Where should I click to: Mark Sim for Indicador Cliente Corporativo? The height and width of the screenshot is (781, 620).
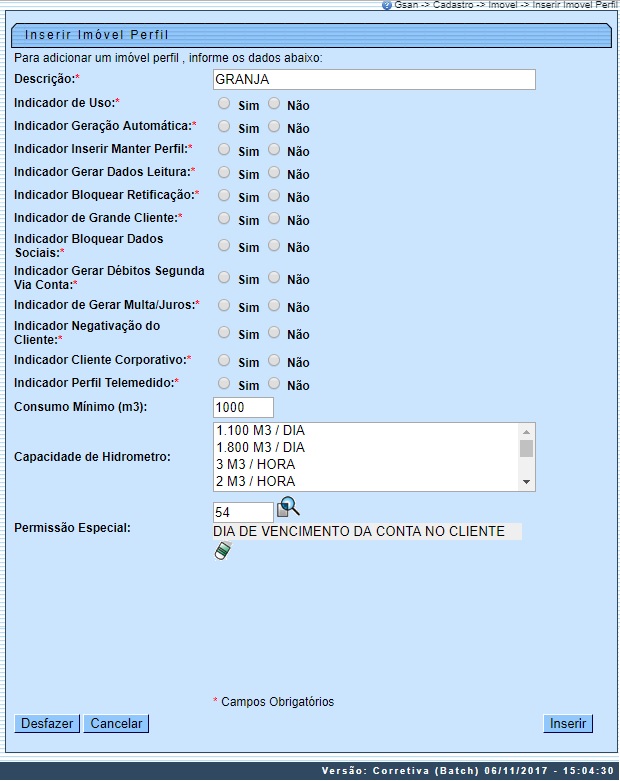[224, 360]
